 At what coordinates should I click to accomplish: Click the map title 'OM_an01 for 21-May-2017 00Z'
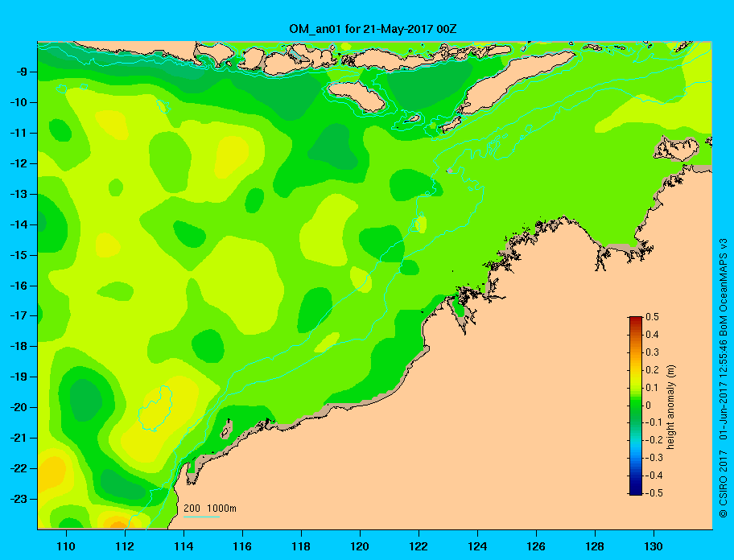(373, 29)
